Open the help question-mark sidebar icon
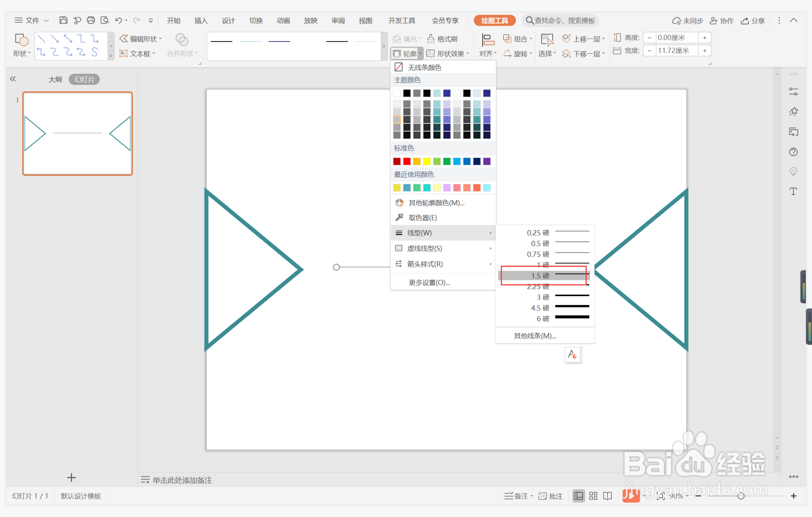 coord(793,152)
